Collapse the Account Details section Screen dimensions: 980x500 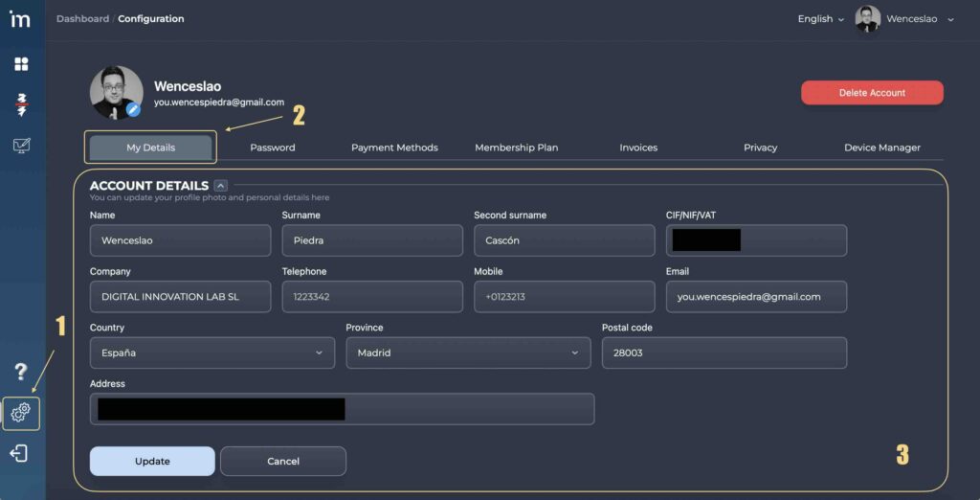click(x=221, y=186)
